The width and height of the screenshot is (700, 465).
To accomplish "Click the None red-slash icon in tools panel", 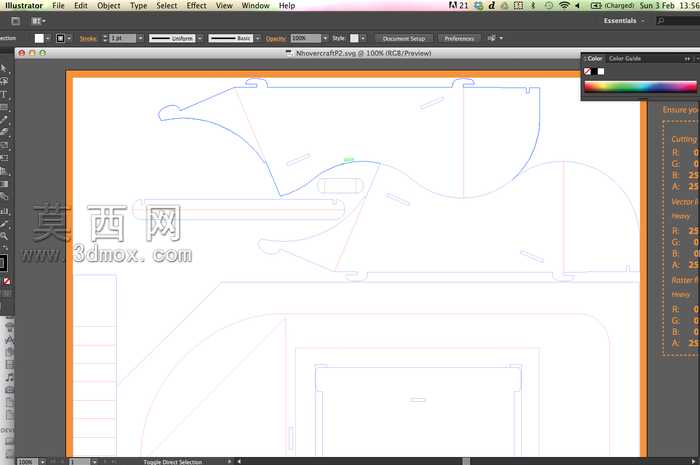I will click(7, 281).
